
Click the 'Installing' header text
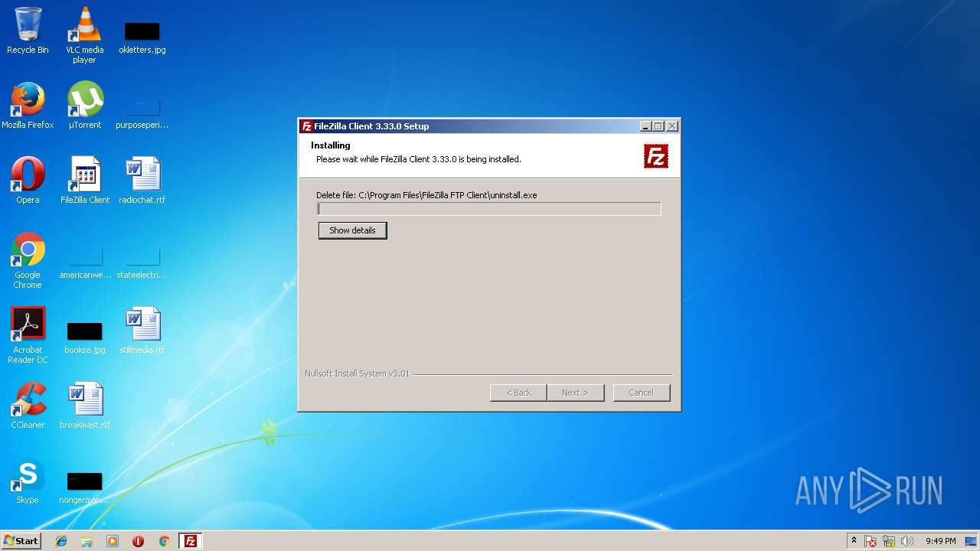(x=331, y=145)
